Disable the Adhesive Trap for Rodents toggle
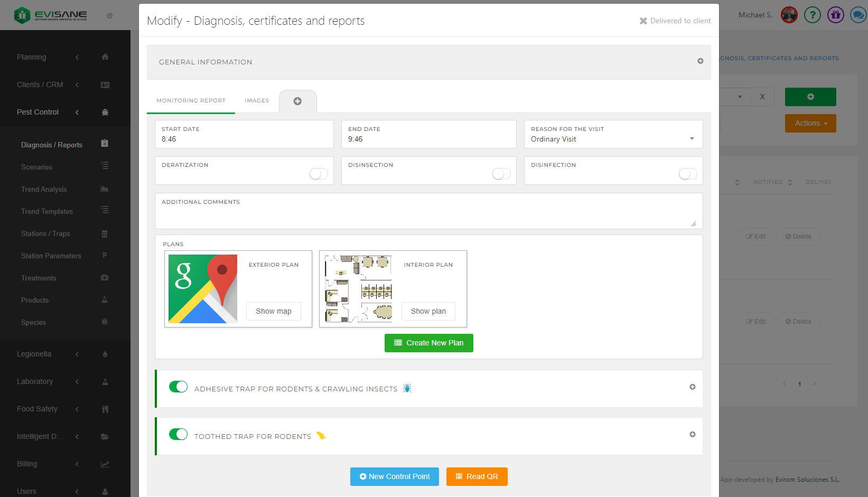Screen dimensions: 868x497 (179, 387)
